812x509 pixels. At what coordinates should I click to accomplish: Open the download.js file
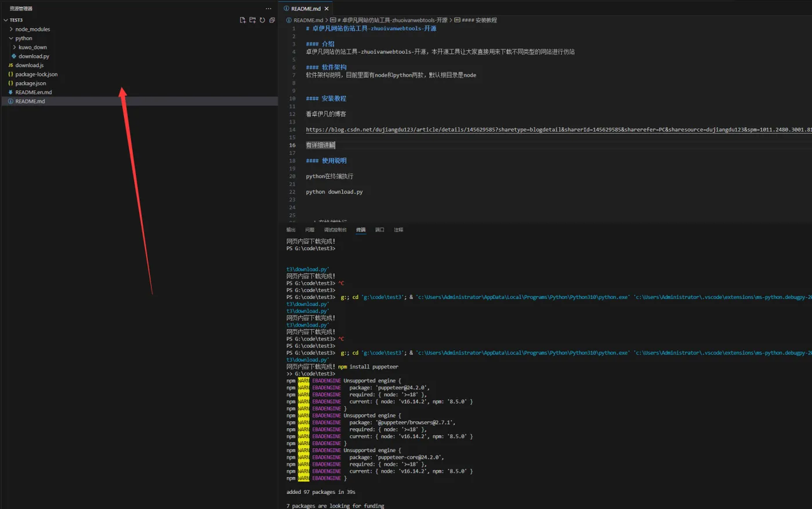(29, 66)
